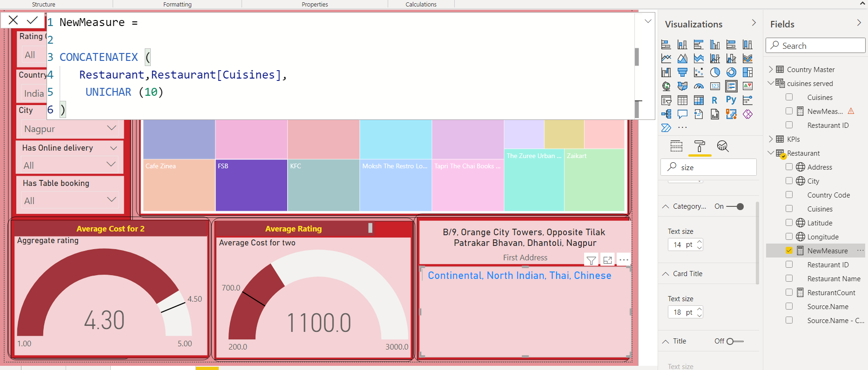Select the Slicer visual icon
Screen dimensions: 868x370
pyautogui.click(x=666, y=100)
